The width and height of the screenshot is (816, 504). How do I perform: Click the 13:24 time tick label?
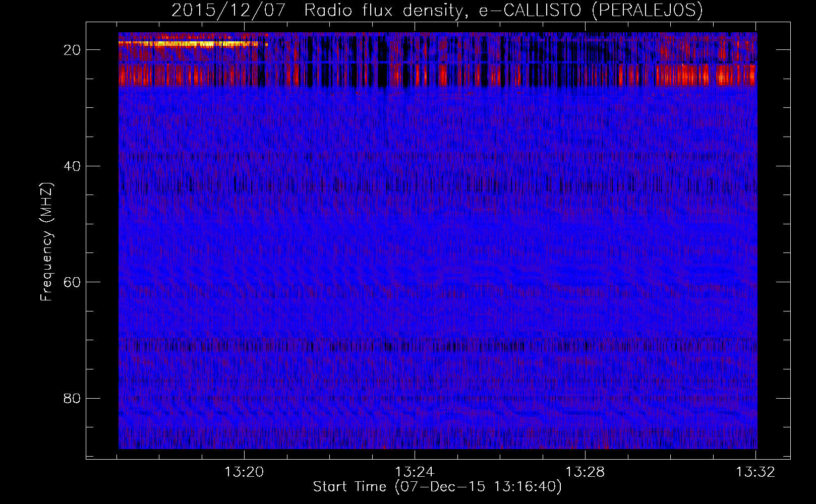[x=415, y=472]
